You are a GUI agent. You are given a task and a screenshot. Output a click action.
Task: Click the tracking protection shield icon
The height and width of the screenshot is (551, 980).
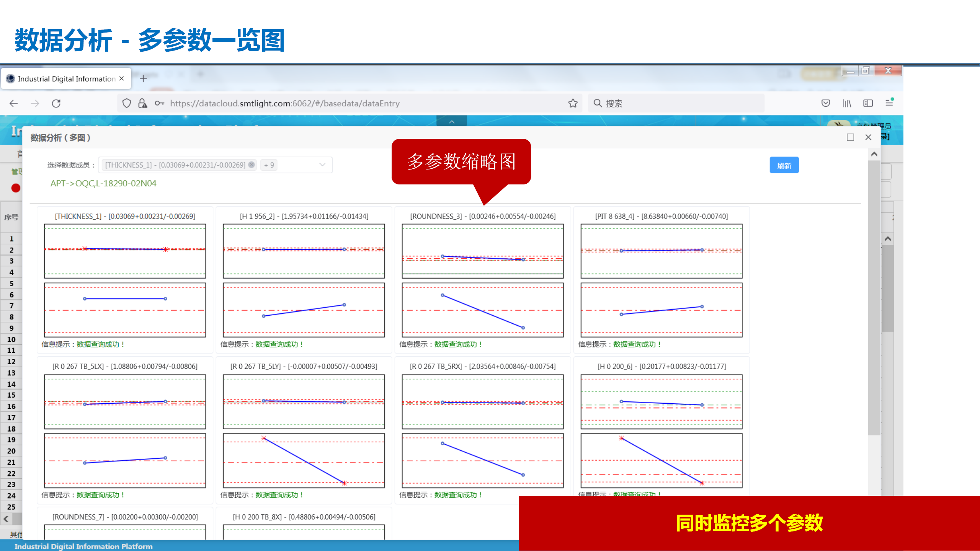tap(127, 103)
